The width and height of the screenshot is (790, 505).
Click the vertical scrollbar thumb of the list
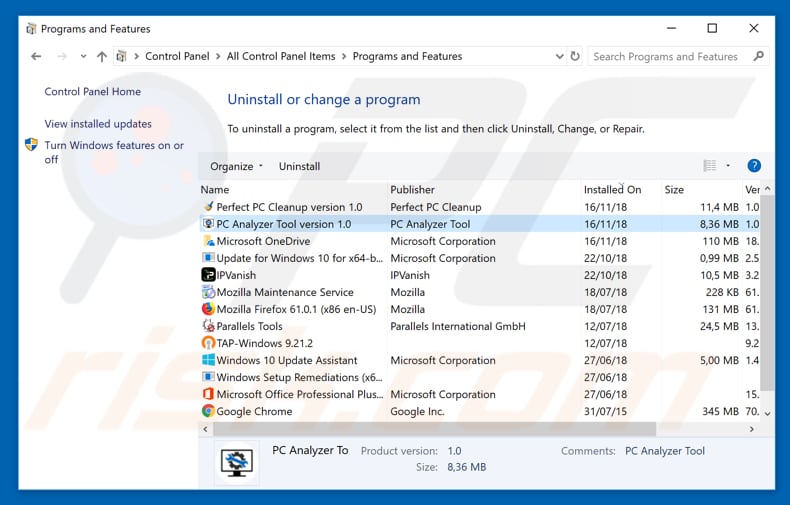pyautogui.click(x=767, y=293)
